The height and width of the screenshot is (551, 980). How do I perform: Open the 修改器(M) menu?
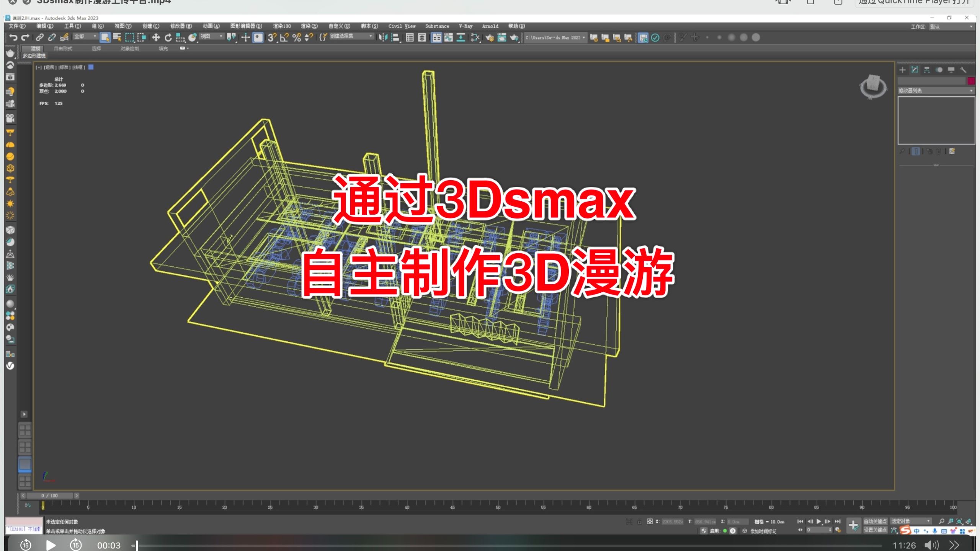coord(181,26)
